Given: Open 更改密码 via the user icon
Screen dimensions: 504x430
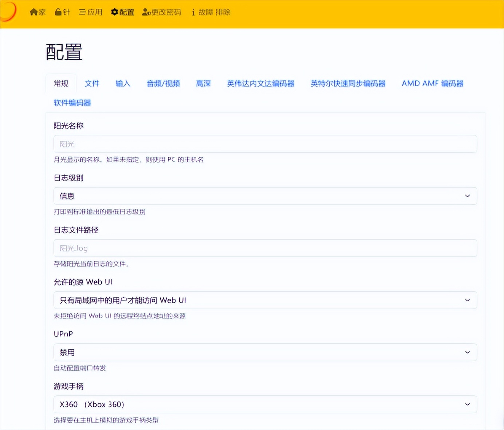Looking at the screenshot, I should pyautogui.click(x=146, y=12).
